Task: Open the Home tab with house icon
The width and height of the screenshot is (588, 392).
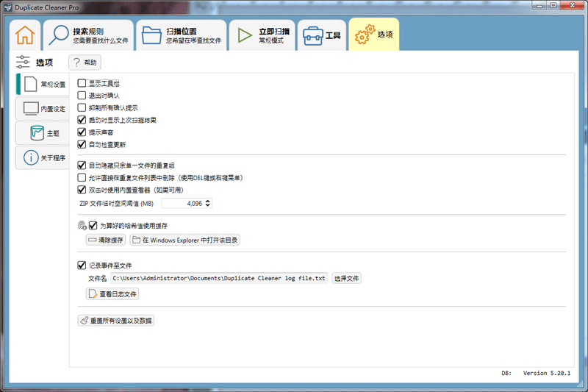Action: pos(25,35)
